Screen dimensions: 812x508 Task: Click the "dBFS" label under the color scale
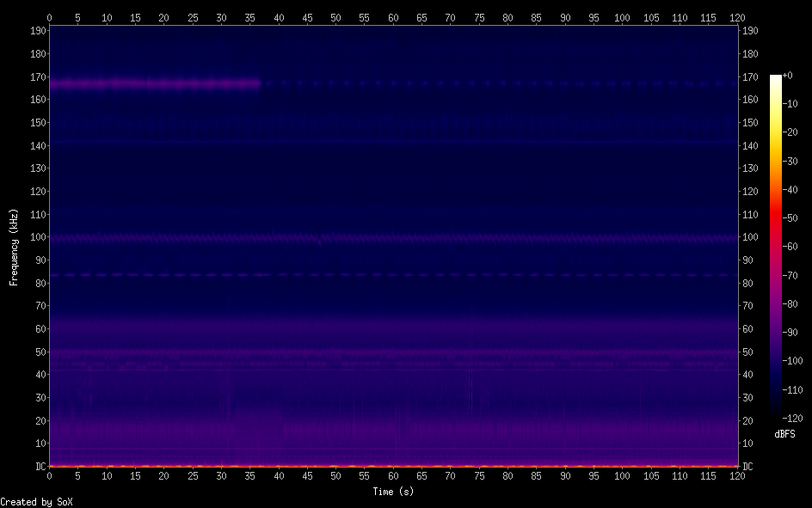pos(784,434)
